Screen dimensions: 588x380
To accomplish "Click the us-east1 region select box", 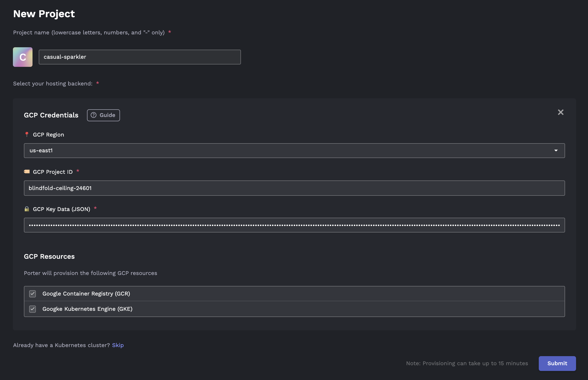I will (272, 151).
